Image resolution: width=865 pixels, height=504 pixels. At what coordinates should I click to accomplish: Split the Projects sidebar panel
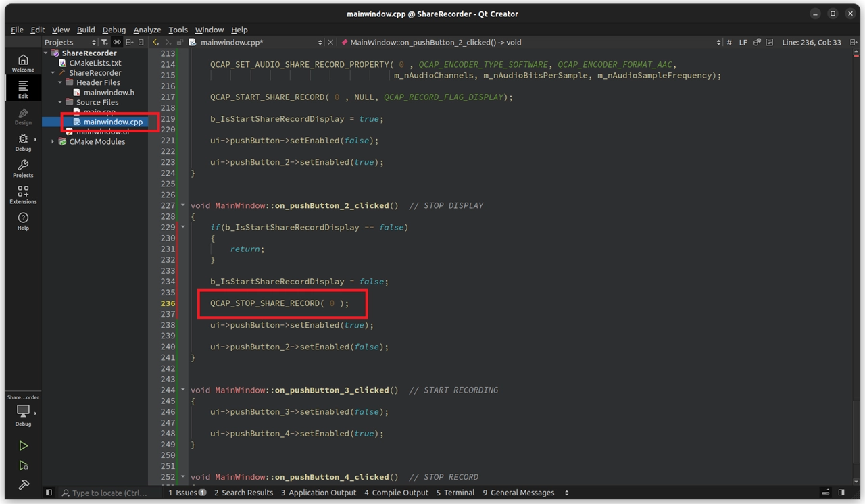(x=129, y=42)
